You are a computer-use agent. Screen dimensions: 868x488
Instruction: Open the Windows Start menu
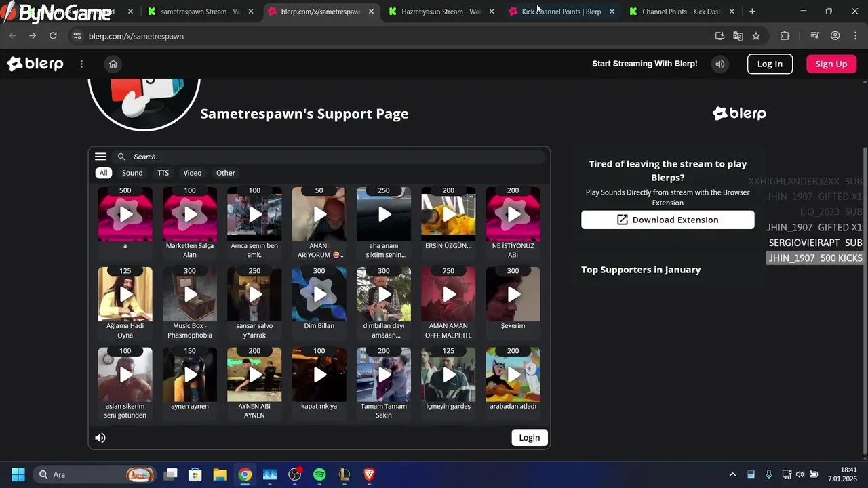[x=18, y=474]
